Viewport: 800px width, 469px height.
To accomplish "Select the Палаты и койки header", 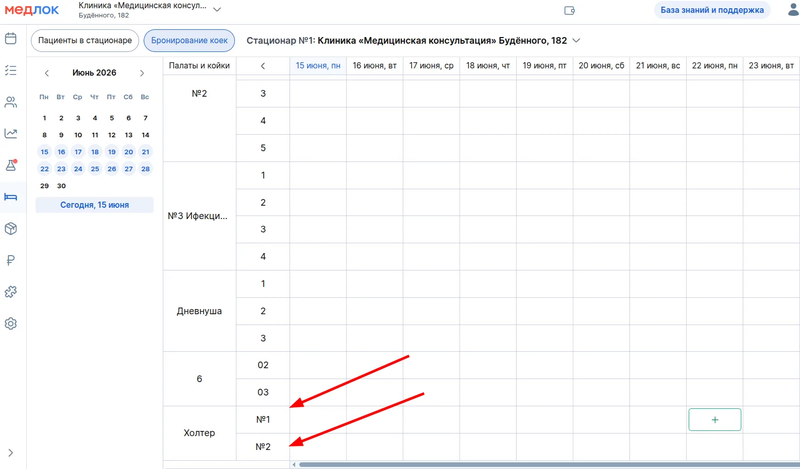I will click(199, 66).
